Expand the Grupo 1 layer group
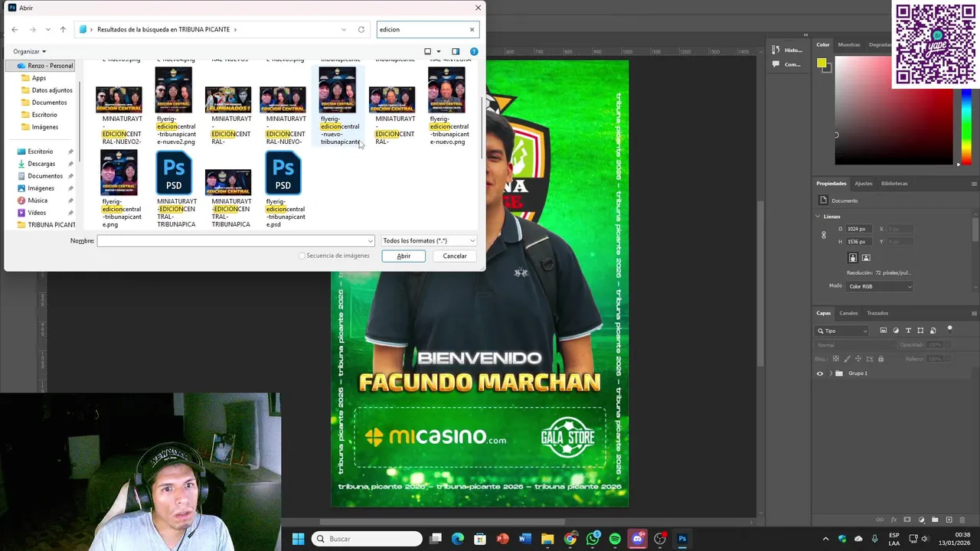 click(x=831, y=373)
